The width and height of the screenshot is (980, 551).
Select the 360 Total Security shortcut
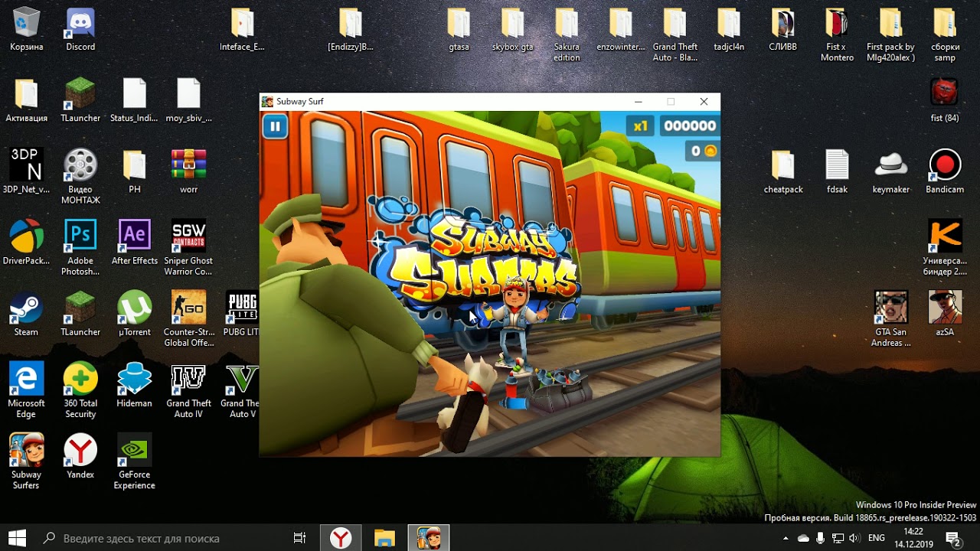[80, 390]
